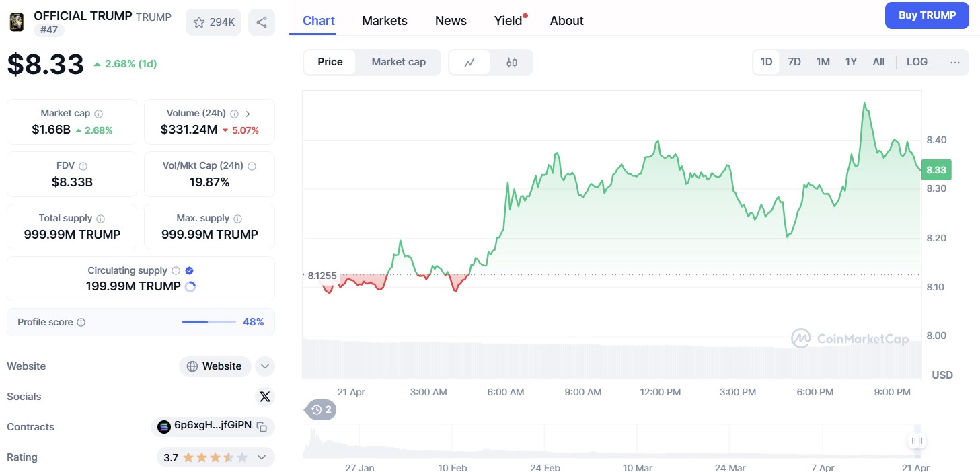980x472 pixels.
Task: Select the 7D time range
Action: [x=794, y=62]
